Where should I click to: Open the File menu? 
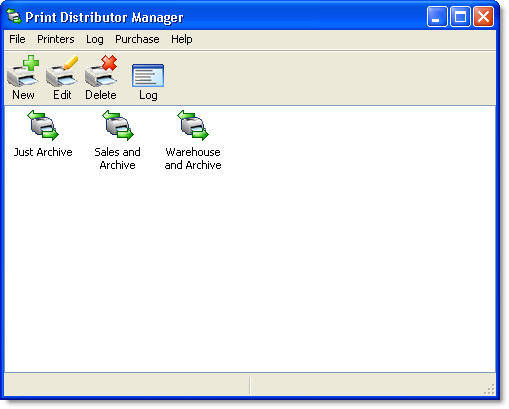tap(17, 39)
